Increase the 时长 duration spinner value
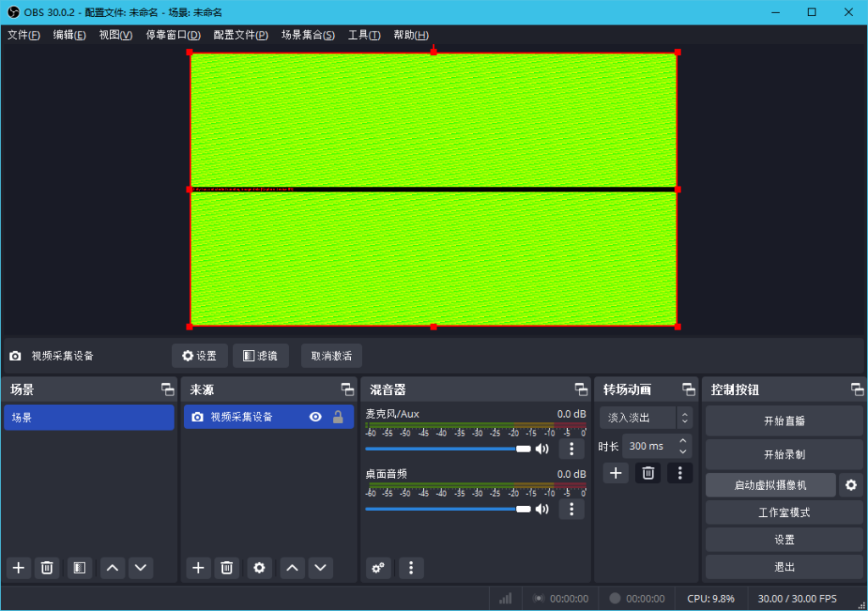Image resolution: width=868 pixels, height=611 pixels. tap(684, 441)
